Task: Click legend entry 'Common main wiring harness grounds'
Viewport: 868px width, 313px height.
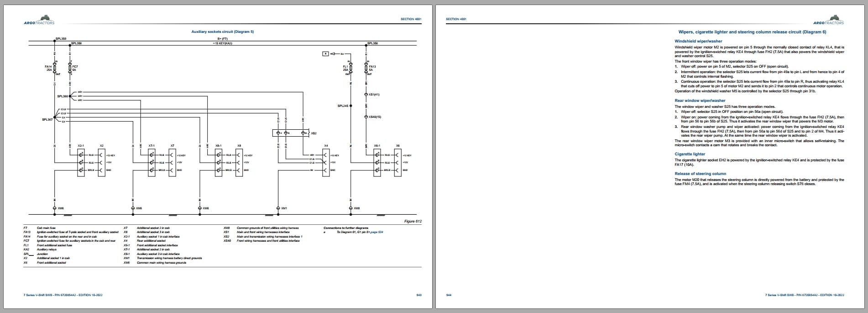Action: click(x=162, y=263)
